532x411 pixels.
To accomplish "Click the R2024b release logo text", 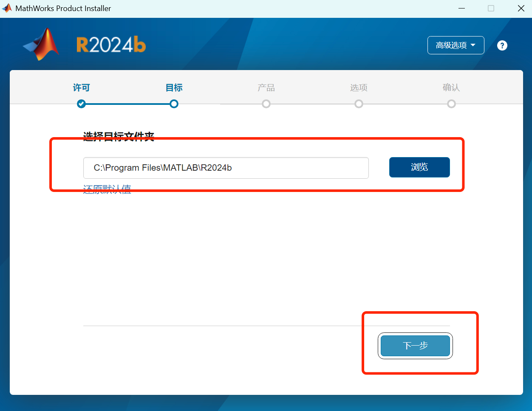I will 111,45.
